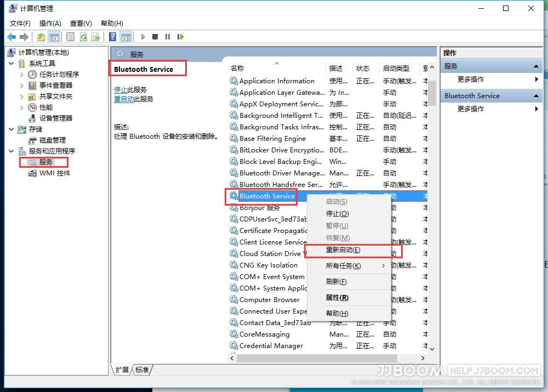Image resolution: width=548 pixels, height=392 pixels.
Task: Collapse the 系统工具 tree node
Action: [12, 63]
